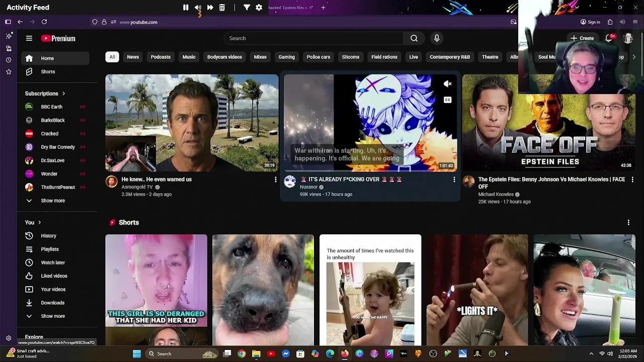
Task: Open the browser extensions icon
Action: click(610, 22)
